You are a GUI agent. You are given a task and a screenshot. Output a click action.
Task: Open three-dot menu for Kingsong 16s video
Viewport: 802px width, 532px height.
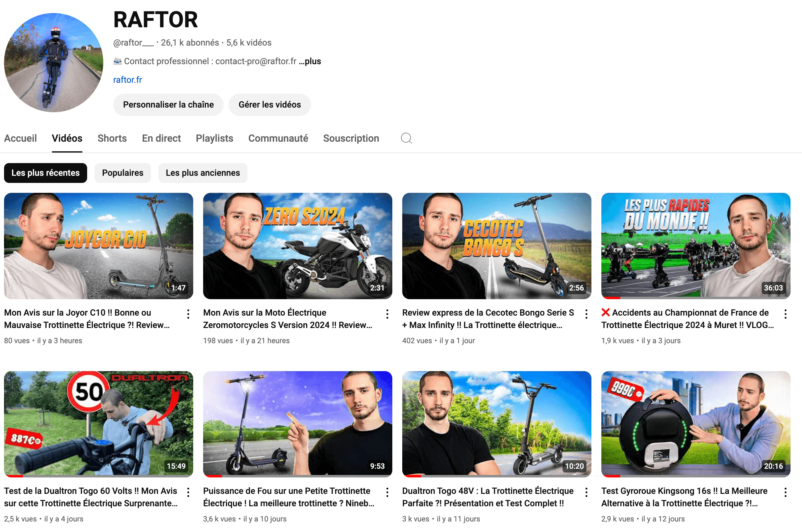click(785, 492)
